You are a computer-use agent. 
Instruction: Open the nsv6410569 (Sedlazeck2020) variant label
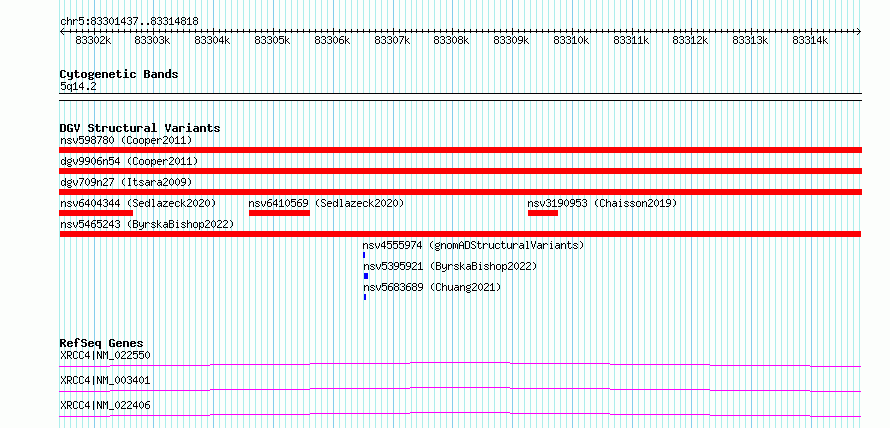[x=326, y=203]
